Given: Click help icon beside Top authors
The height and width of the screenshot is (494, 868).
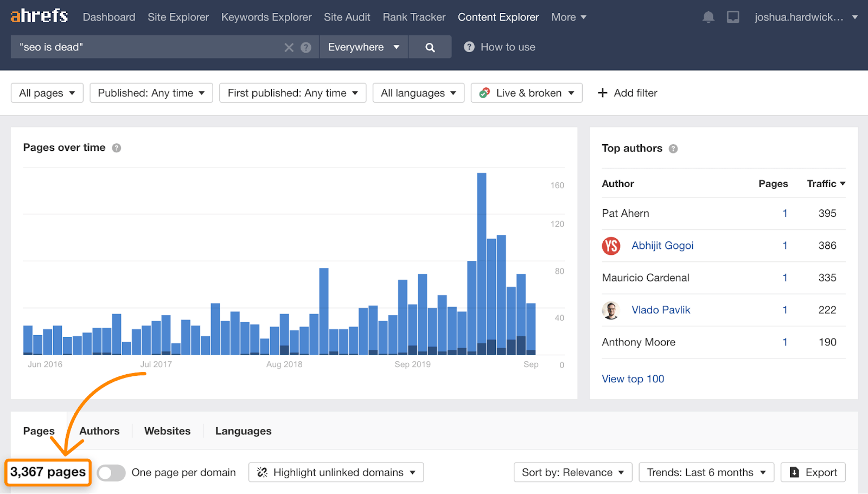Looking at the screenshot, I should [x=673, y=149].
